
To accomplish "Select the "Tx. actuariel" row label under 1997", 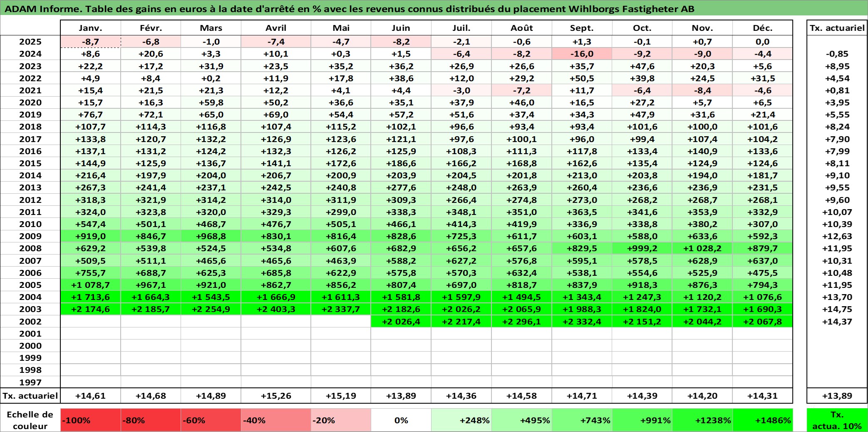I will point(30,396).
